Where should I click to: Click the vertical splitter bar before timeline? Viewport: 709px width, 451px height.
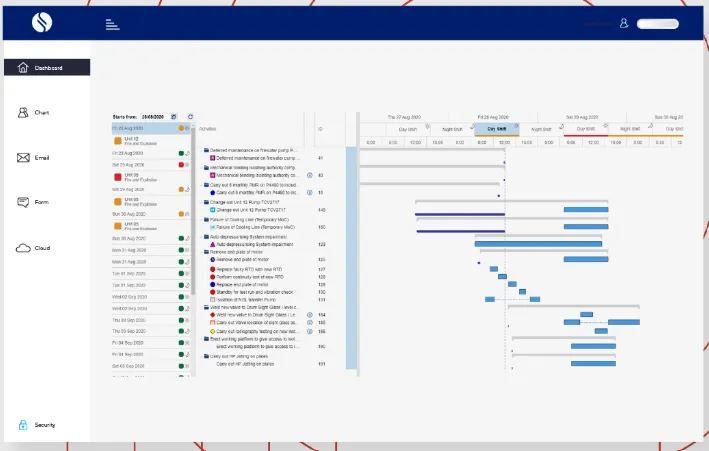point(358,244)
